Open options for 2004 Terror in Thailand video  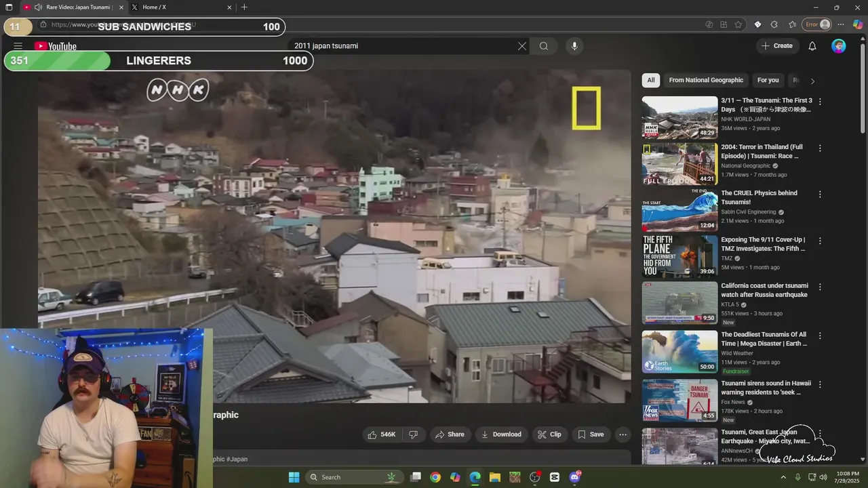pos(820,148)
